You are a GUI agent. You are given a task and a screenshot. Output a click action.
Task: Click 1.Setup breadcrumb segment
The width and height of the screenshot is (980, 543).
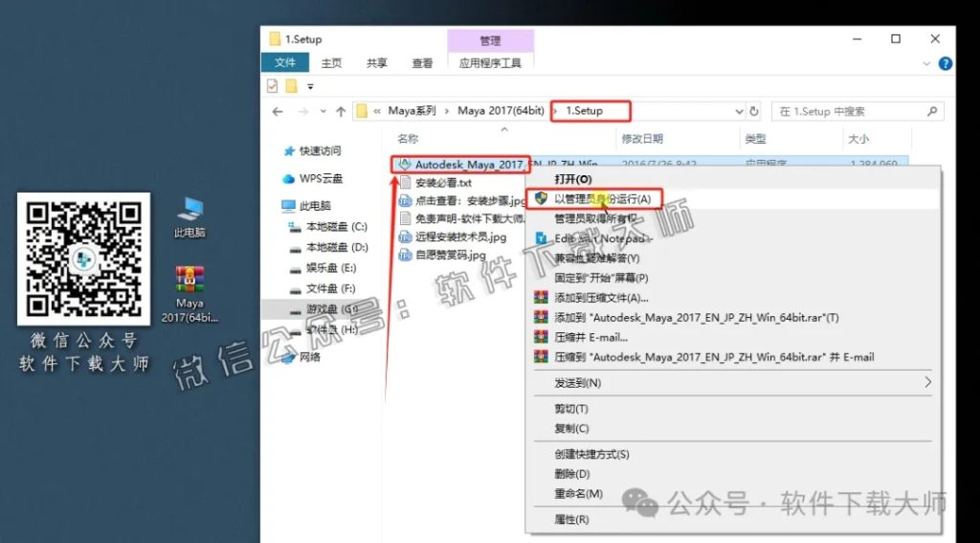(585, 111)
